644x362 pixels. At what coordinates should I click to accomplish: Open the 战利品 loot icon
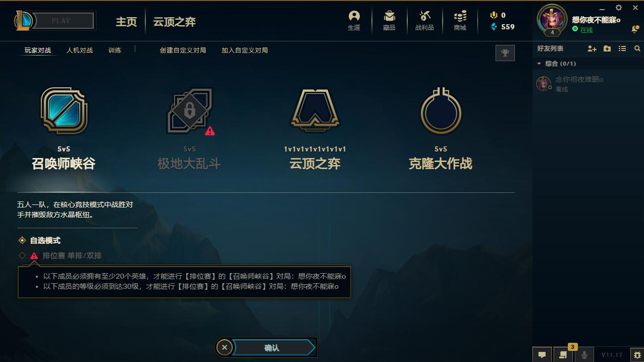(424, 21)
